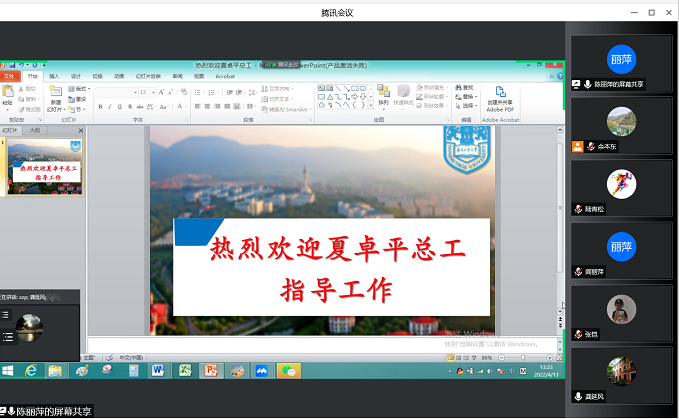Open Word from the Windows taskbar
679x419 pixels.
click(x=157, y=370)
